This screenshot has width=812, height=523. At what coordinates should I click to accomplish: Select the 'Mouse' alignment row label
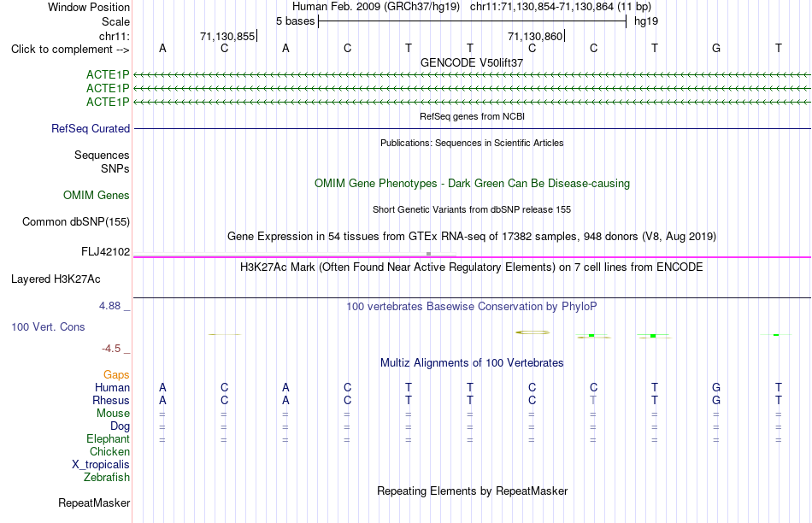pyautogui.click(x=113, y=414)
